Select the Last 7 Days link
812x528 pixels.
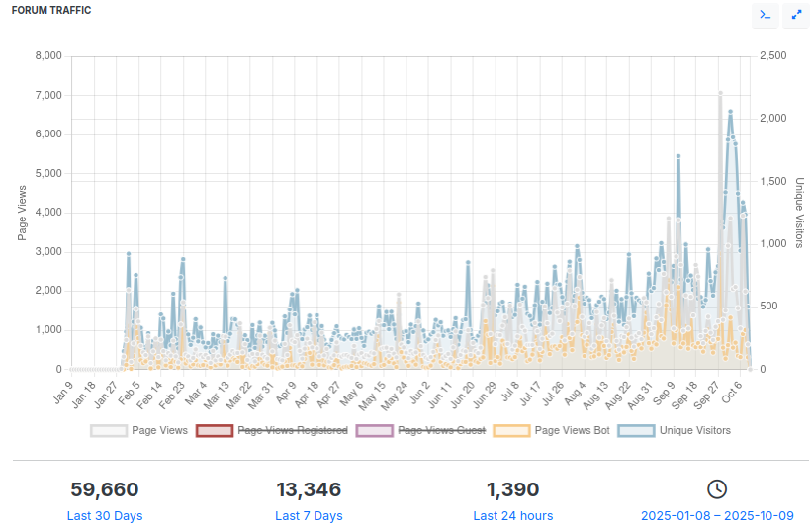click(309, 516)
